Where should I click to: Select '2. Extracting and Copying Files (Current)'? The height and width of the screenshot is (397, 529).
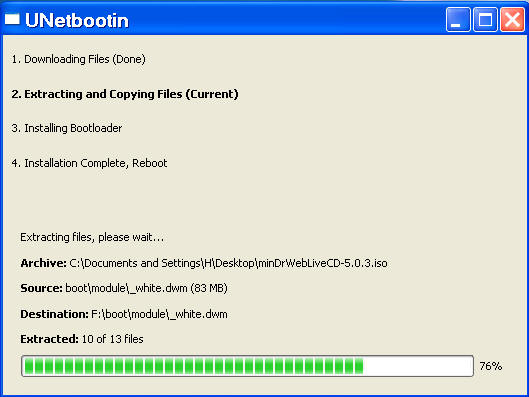[125, 94]
